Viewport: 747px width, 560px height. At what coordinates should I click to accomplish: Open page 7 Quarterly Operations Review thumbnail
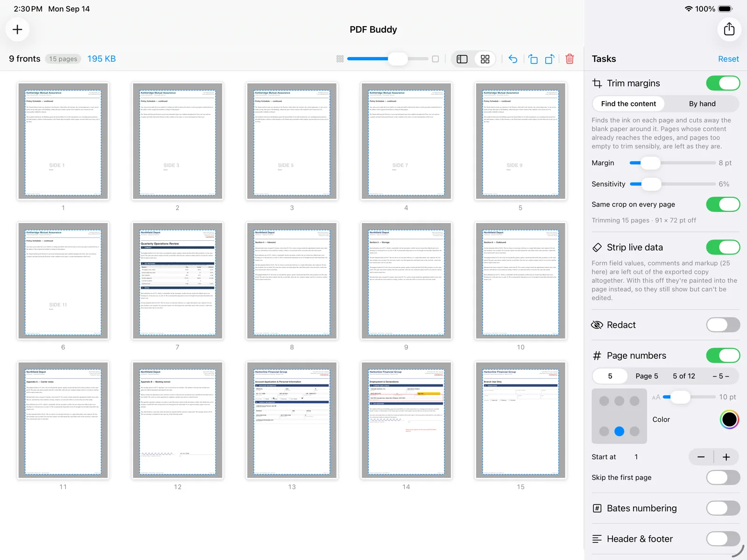[177, 280]
